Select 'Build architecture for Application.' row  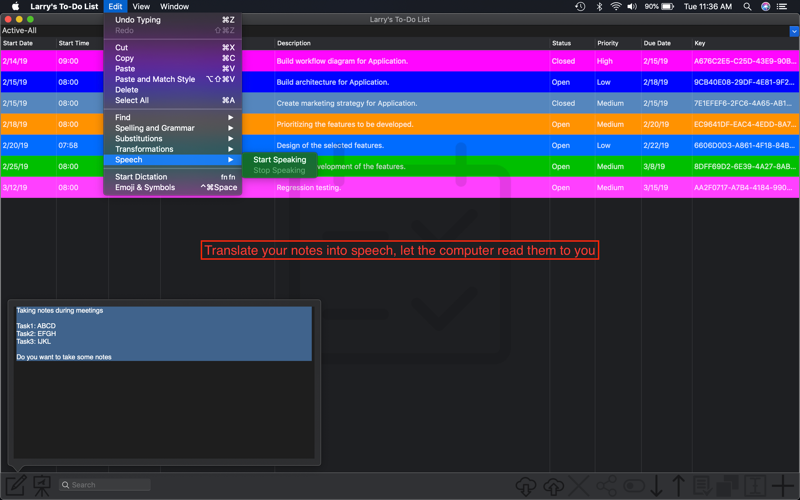click(x=400, y=82)
